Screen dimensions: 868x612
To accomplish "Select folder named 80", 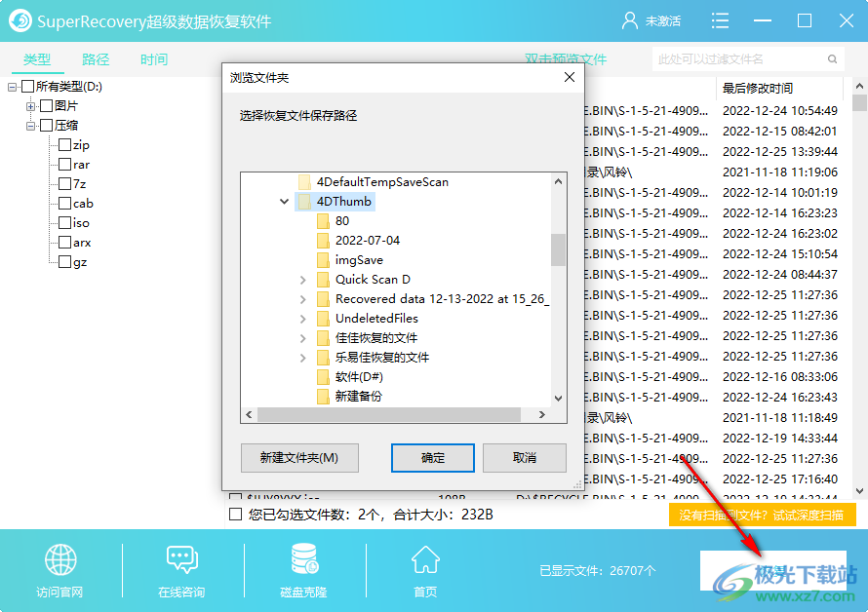I will pyautogui.click(x=334, y=221).
